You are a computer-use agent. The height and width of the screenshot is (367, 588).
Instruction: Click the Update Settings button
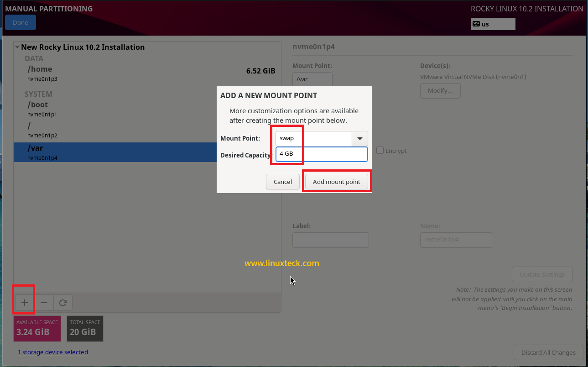542,274
